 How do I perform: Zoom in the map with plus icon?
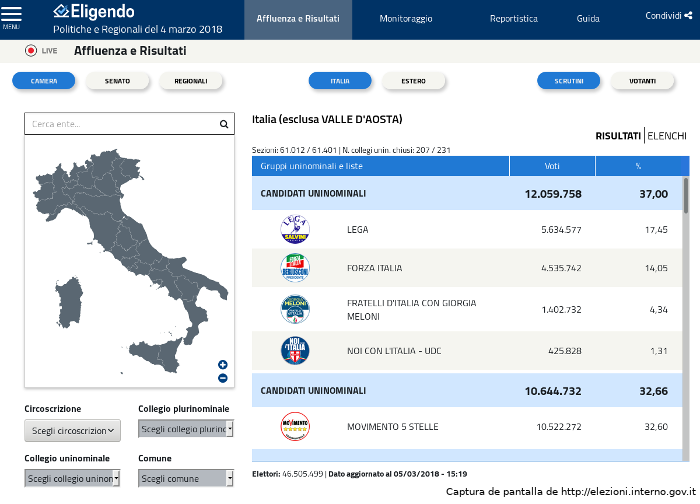click(223, 365)
